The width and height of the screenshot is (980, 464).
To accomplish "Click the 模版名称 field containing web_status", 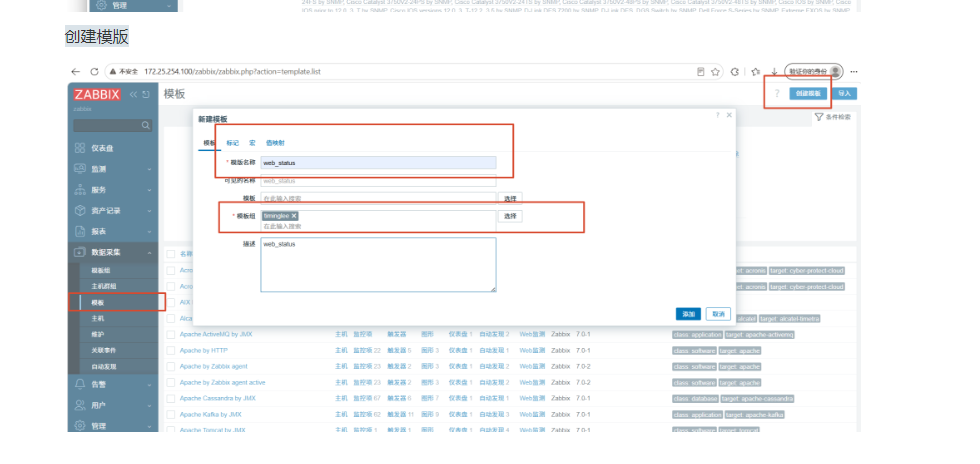I will point(378,163).
